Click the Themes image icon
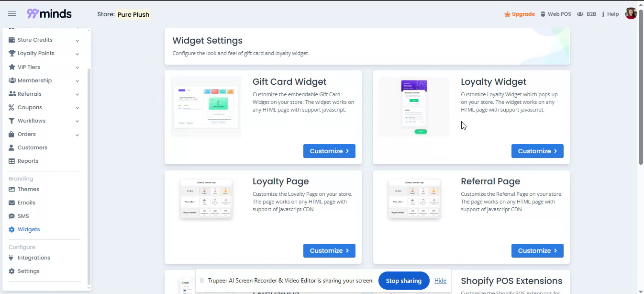644x294 pixels. tap(12, 190)
